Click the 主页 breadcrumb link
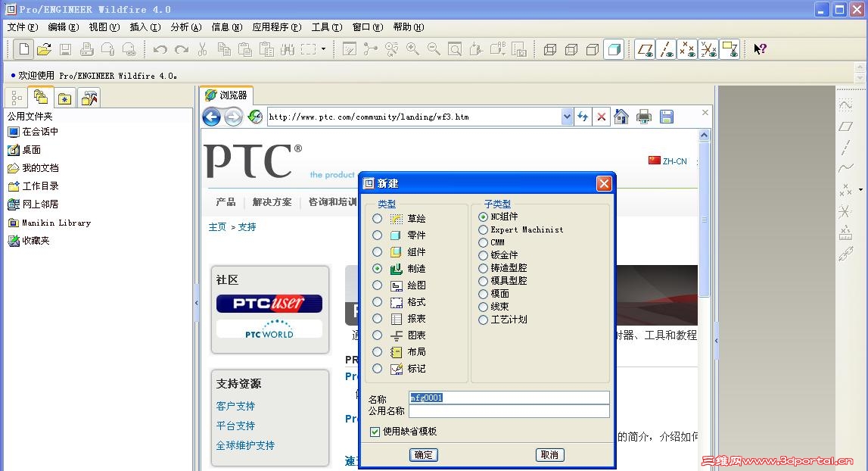 click(x=217, y=226)
